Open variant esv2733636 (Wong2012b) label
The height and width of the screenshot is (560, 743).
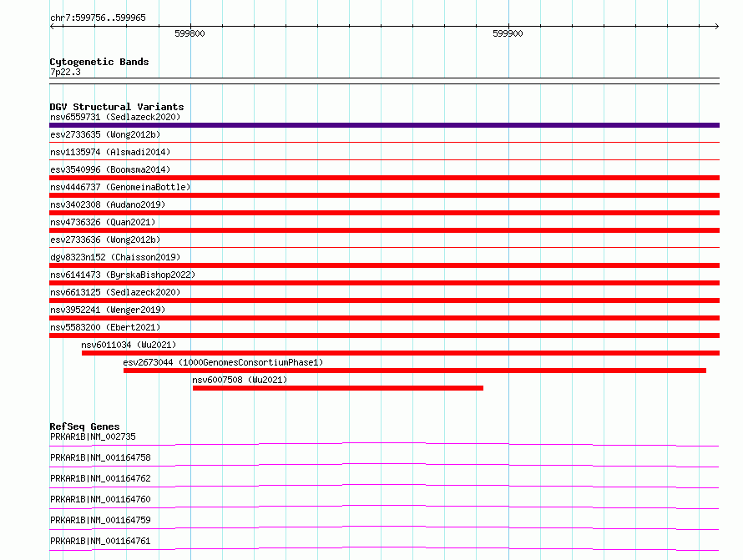click(x=105, y=240)
